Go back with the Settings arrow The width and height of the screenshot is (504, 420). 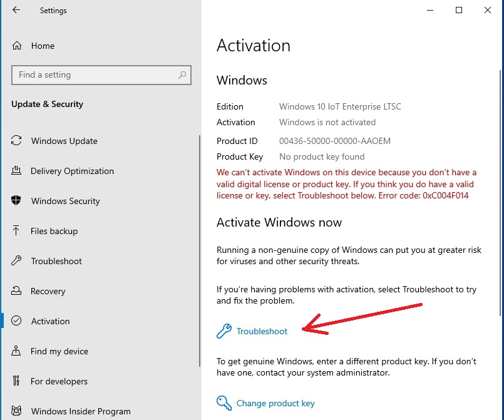pos(16,10)
